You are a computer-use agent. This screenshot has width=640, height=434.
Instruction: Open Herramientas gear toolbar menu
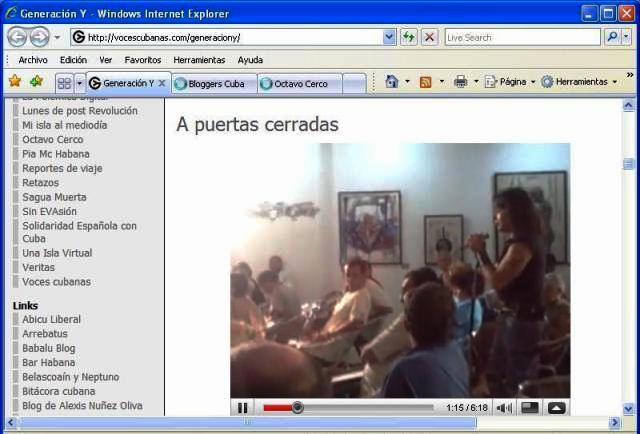[579, 82]
